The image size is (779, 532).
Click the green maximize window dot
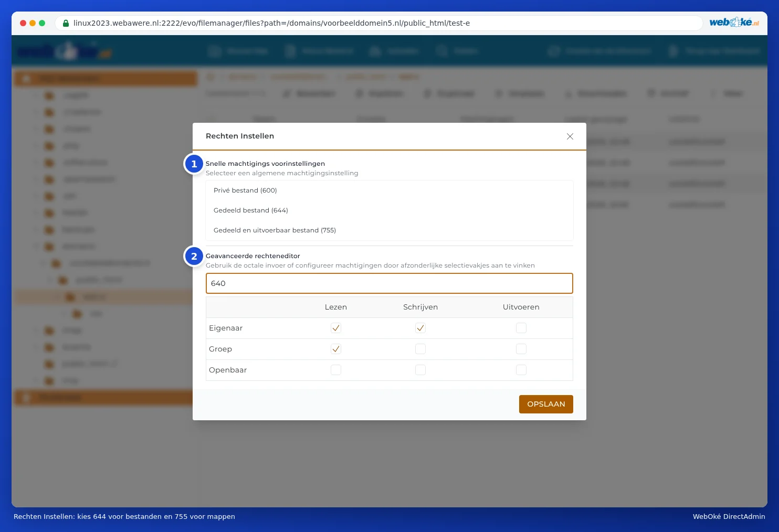coord(42,23)
